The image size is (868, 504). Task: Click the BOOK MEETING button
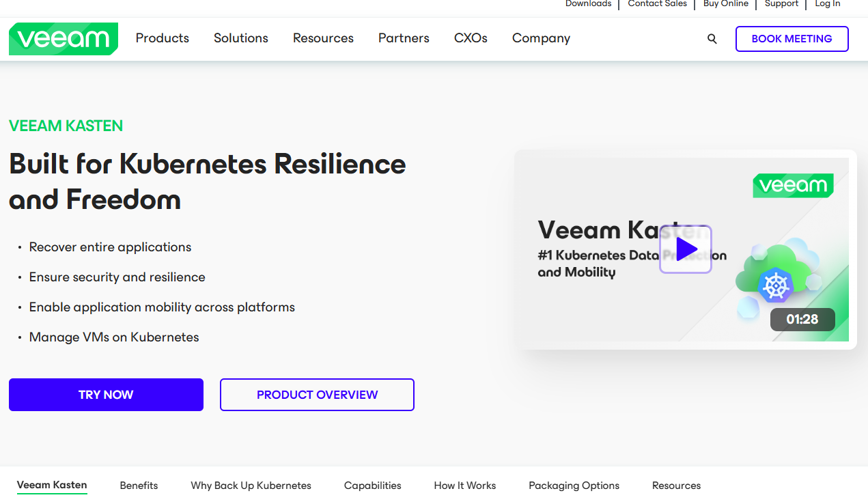792,38
